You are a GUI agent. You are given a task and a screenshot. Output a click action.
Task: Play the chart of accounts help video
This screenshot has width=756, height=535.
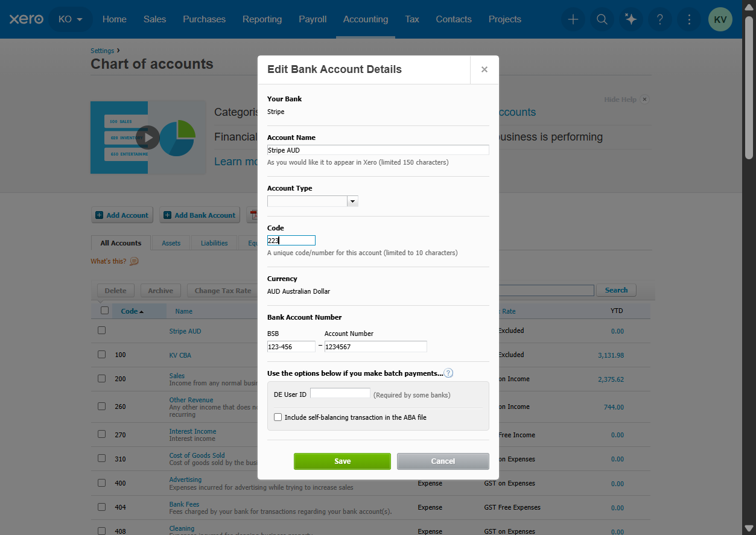pyautogui.click(x=148, y=138)
